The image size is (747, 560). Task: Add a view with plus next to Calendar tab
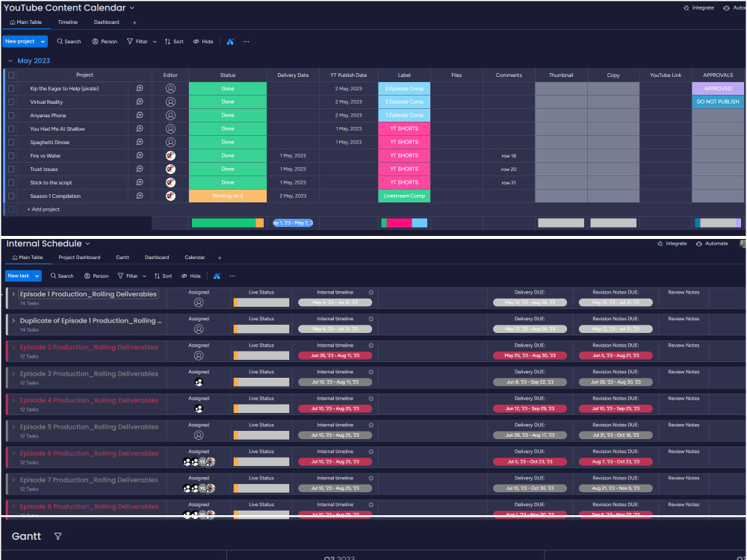pyautogui.click(x=220, y=258)
